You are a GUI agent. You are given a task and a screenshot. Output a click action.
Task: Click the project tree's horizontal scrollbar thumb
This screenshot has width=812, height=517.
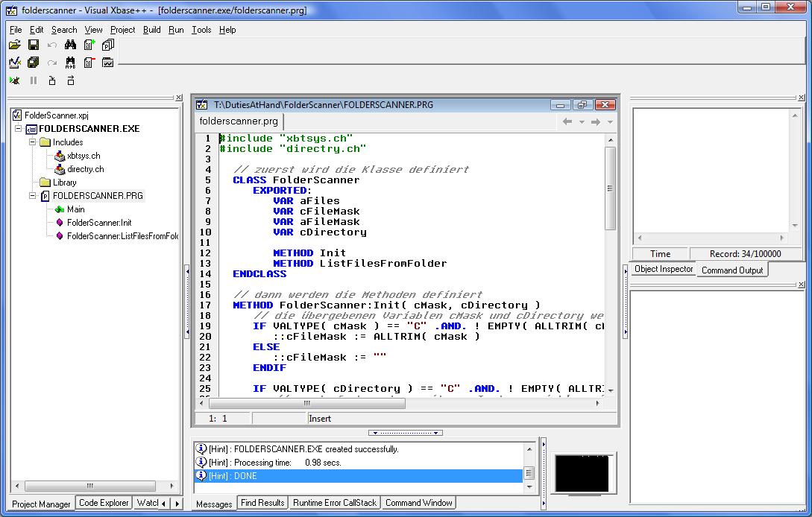(90, 486)
